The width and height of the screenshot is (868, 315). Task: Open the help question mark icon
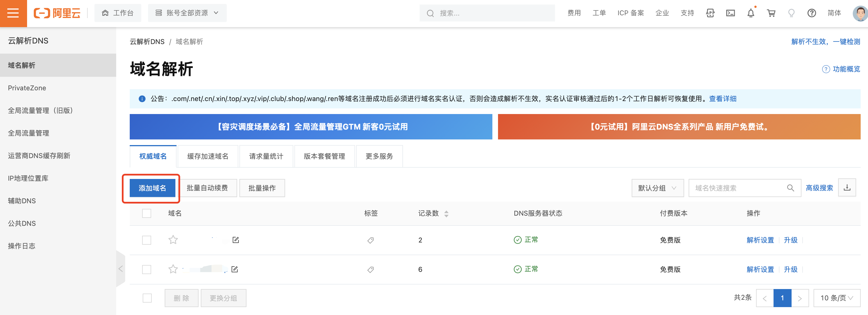(x=811, y=13)
